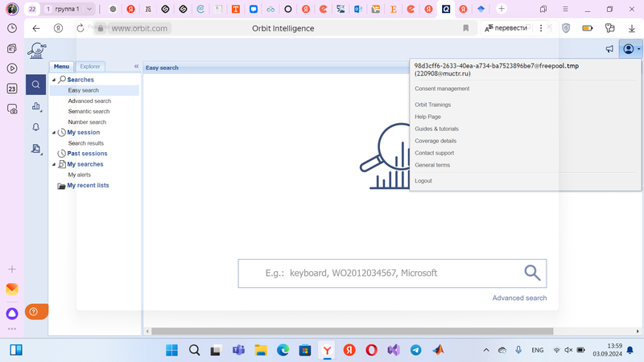Open the mail icon in browser sidebar

pyautogui.click(x=12, y=289)
